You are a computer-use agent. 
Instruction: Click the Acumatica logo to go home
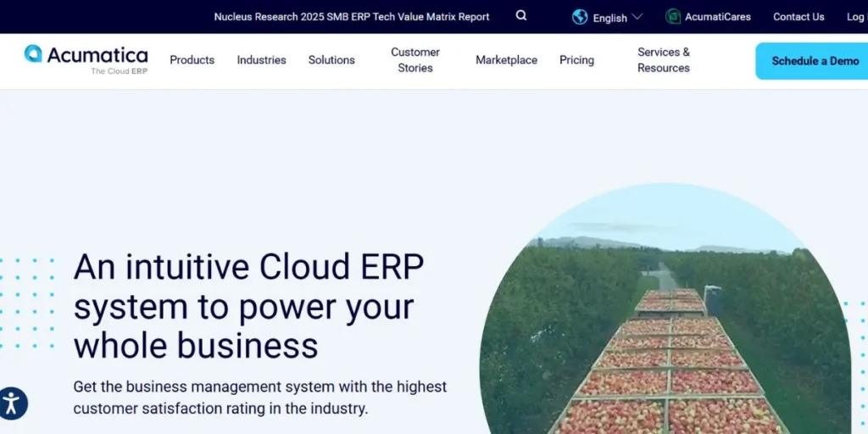tap(86, 59)
